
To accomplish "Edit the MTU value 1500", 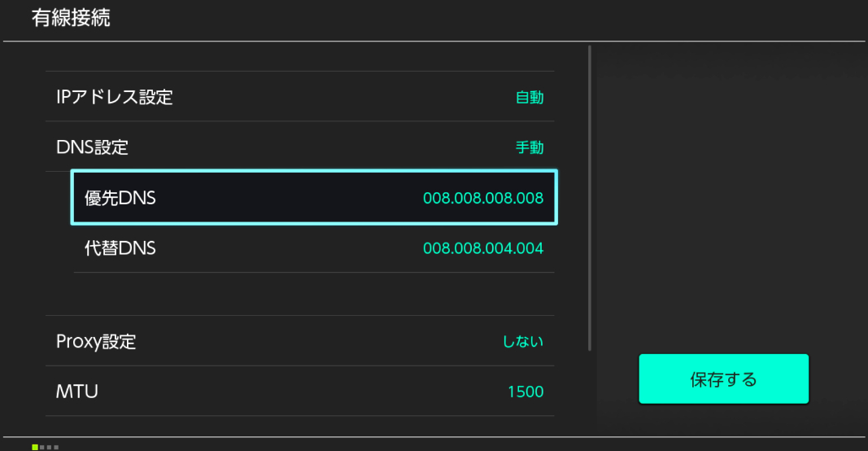I will click(525, 392).
